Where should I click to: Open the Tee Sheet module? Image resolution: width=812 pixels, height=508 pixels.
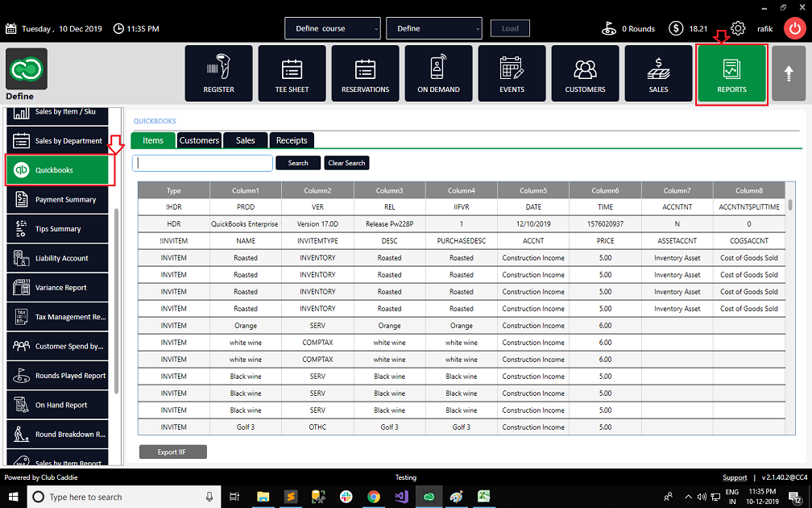tap(292, 73)
